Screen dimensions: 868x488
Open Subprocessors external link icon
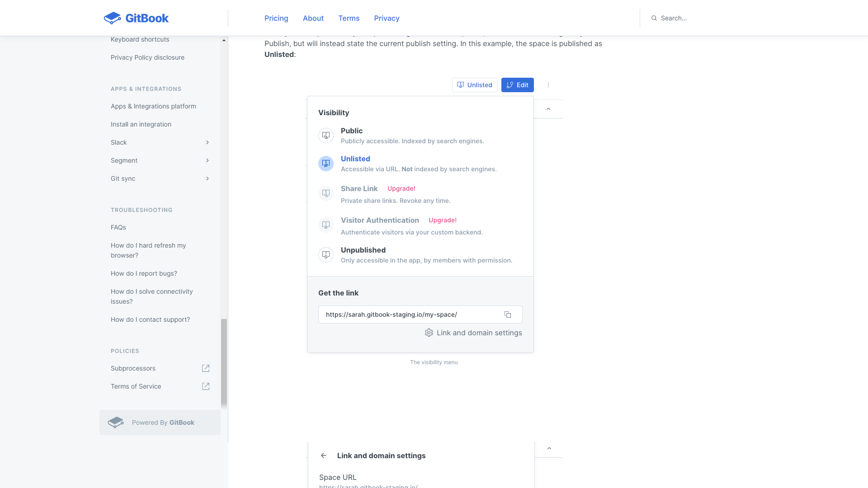206,368
